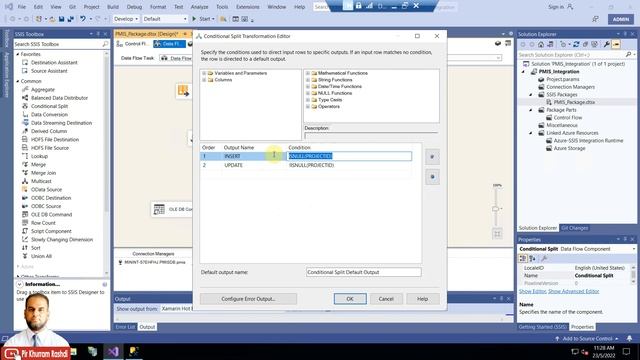The width and height of the screenshot is (640, 360).
Task: Choose Union All transform
Action: tap(41, 256)
